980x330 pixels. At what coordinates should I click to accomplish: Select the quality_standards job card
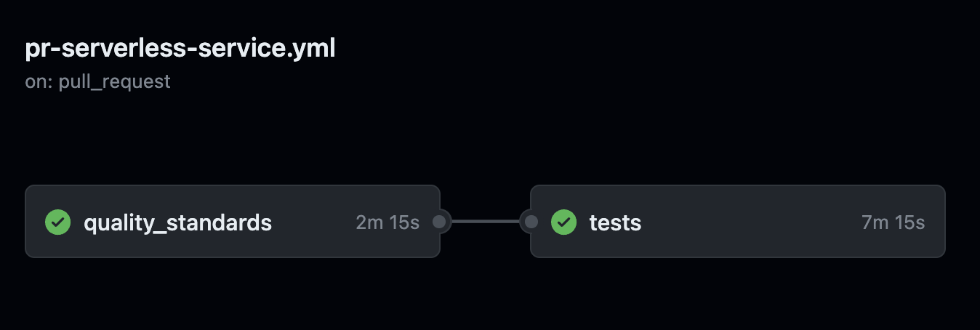(x=233, y=221)
